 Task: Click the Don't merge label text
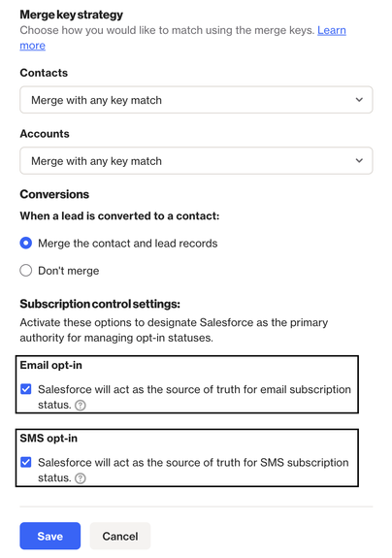(69, 271)
